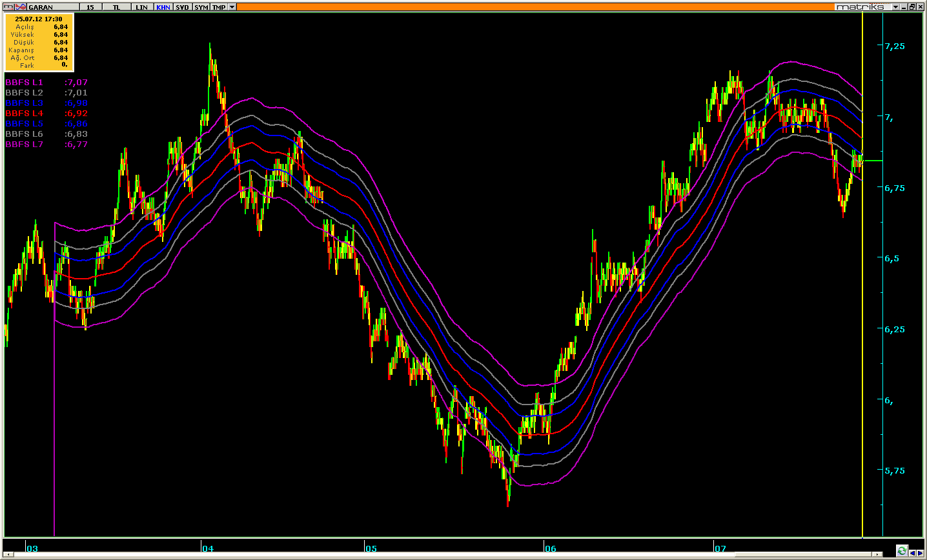The height and width of the screenshot is (560, 927).
Task: Select the TMP toolbar item
Action: [x=219, y=7]
